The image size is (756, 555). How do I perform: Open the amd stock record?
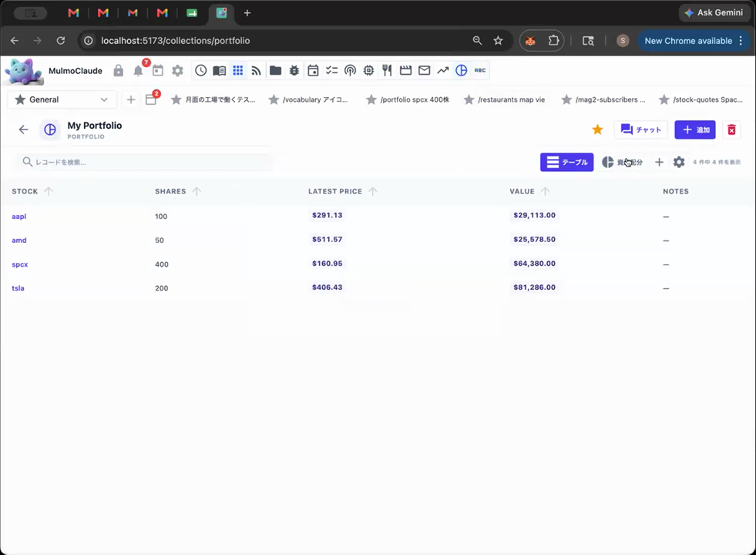[x=18, y=240]
